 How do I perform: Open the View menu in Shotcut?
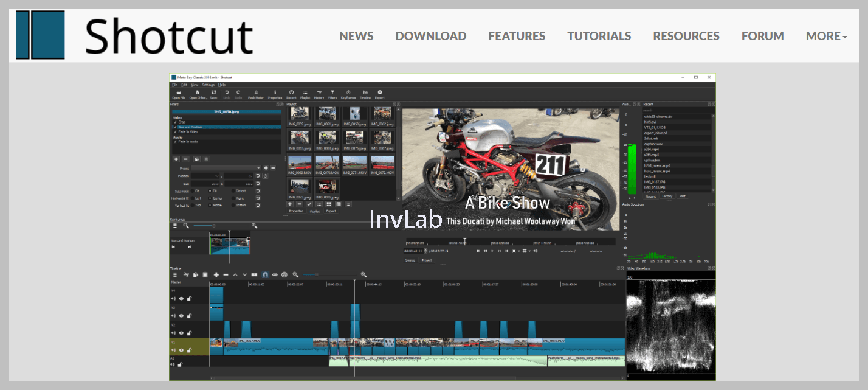(195, 85)
